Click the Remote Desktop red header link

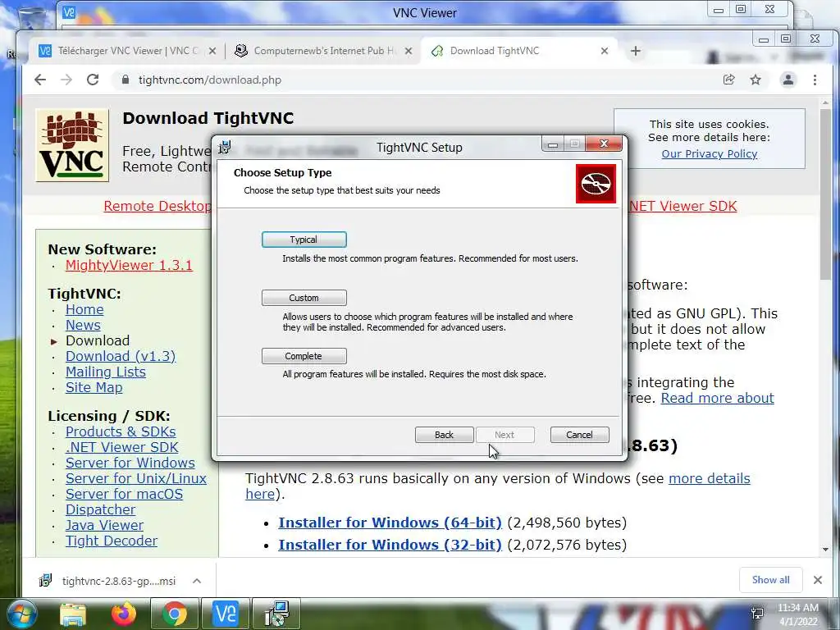pos(157,206)
